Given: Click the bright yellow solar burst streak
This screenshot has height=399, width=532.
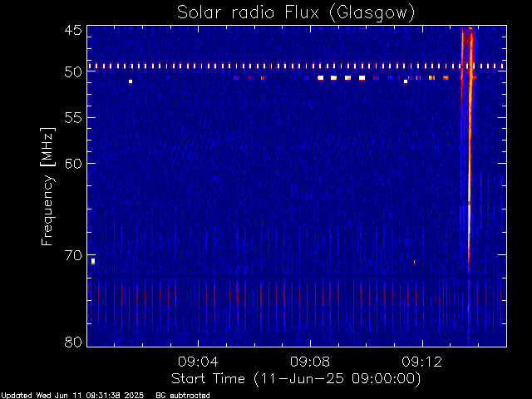Looking at the screenshot, I should 470,150.
